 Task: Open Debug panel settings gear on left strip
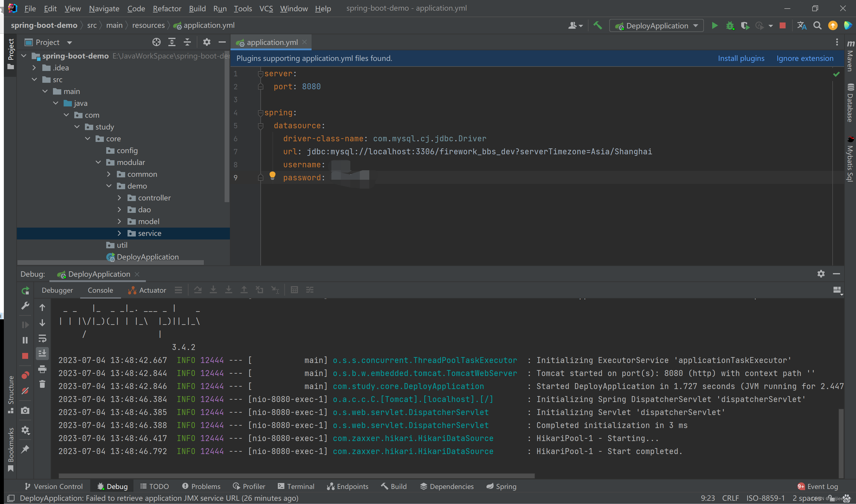[x=25, y=430]
